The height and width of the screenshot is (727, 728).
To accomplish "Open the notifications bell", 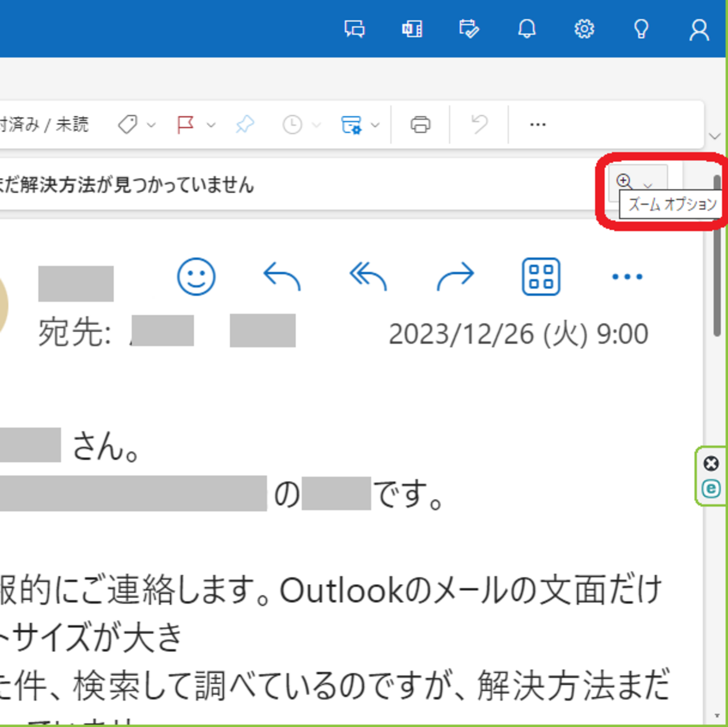I will click(x=526, y=29).
